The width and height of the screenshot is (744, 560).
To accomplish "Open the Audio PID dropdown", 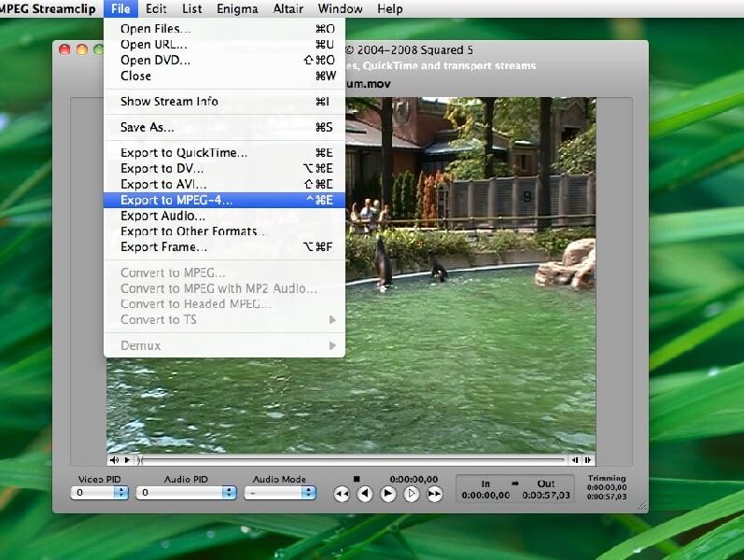I will click(185, 493).
